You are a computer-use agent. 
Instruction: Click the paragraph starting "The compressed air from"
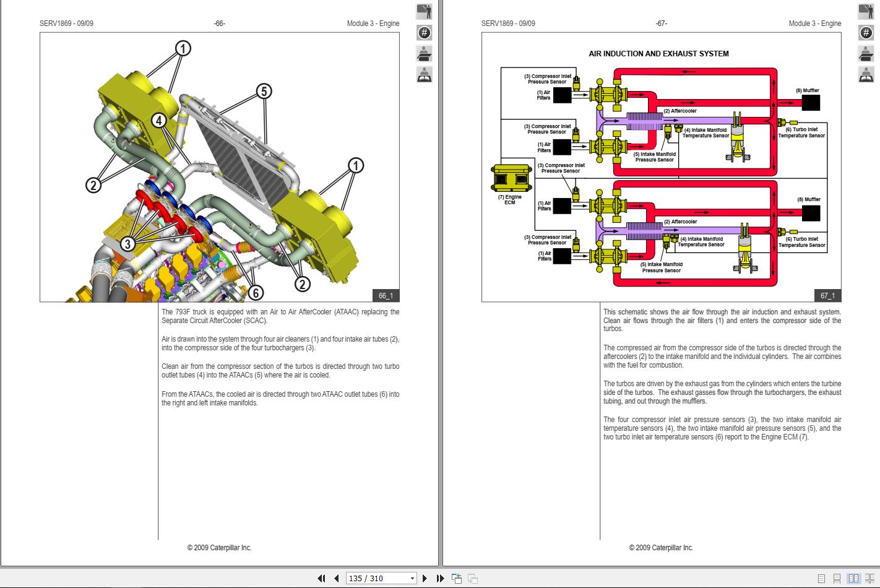coord(722,357)
